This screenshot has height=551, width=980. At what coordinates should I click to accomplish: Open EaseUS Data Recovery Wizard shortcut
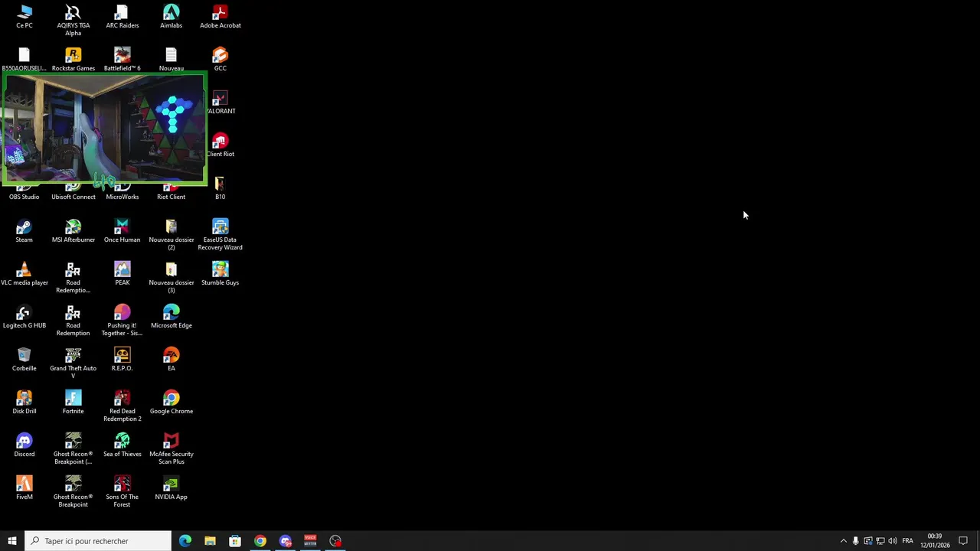(x=220, y=234)
